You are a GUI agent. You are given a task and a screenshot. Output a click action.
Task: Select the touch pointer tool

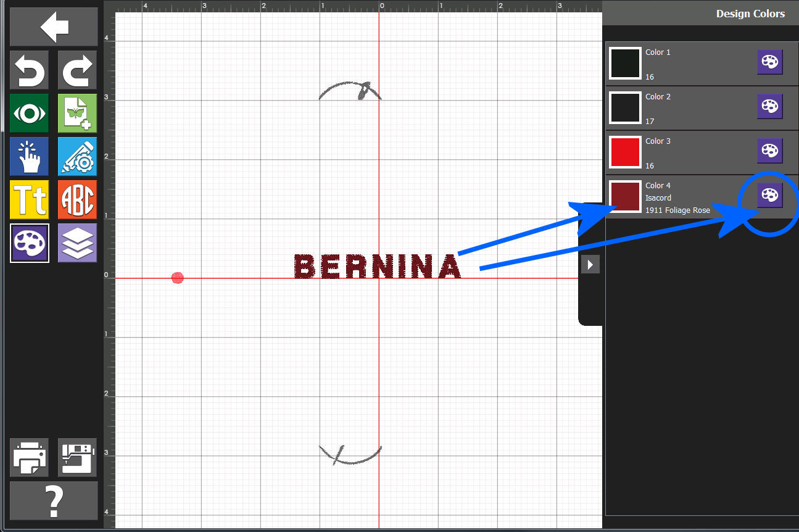tap(29, 156)
